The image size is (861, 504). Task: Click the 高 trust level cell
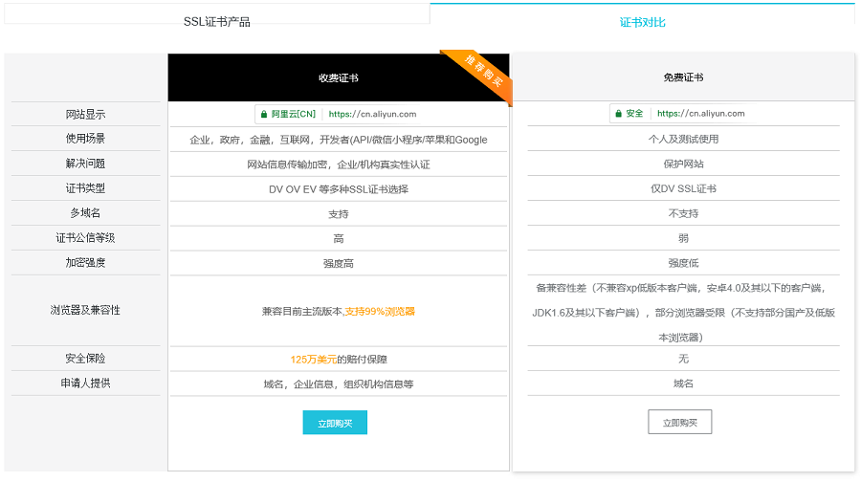(x=339, y=239)
